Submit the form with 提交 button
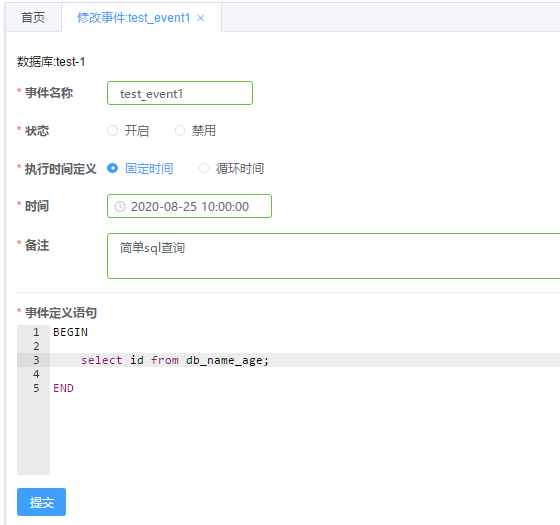 pos(41,502)
